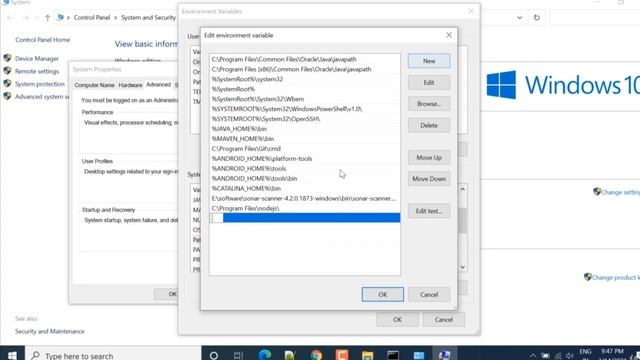Open Task View on taskbar
Viewport: 640px width, 360px height.
(x=239, y=356)
